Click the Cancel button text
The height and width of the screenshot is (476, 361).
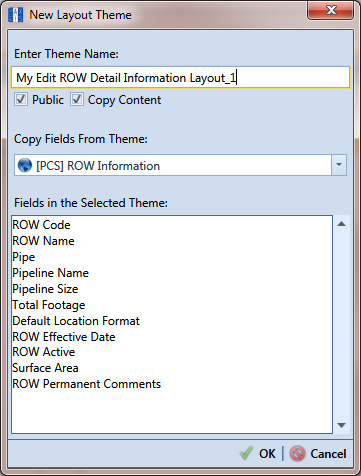point(328,454)
